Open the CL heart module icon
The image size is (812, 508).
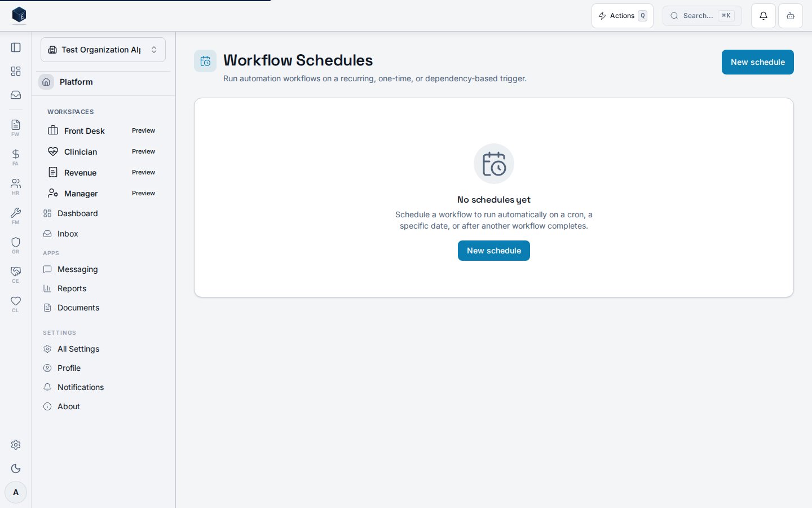coord(16,304)
